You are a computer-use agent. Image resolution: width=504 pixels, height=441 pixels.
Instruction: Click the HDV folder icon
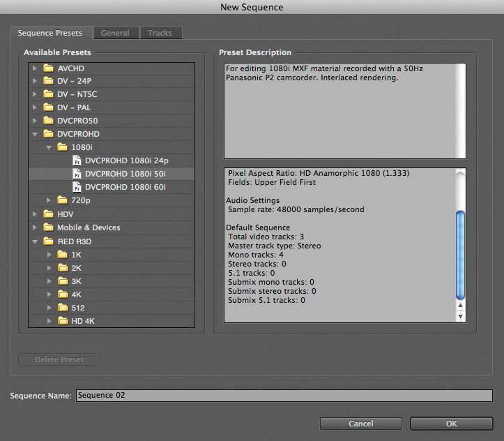point(49,214)
